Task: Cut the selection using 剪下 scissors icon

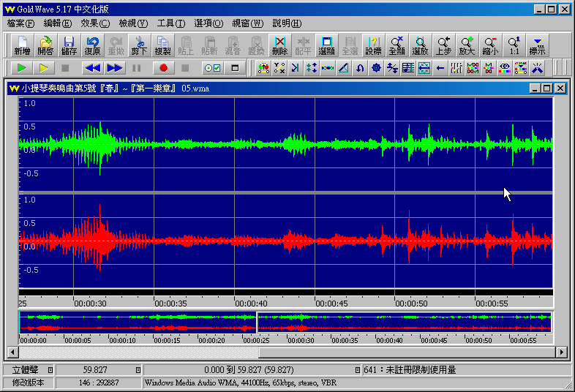Action: tap(139, 45)
